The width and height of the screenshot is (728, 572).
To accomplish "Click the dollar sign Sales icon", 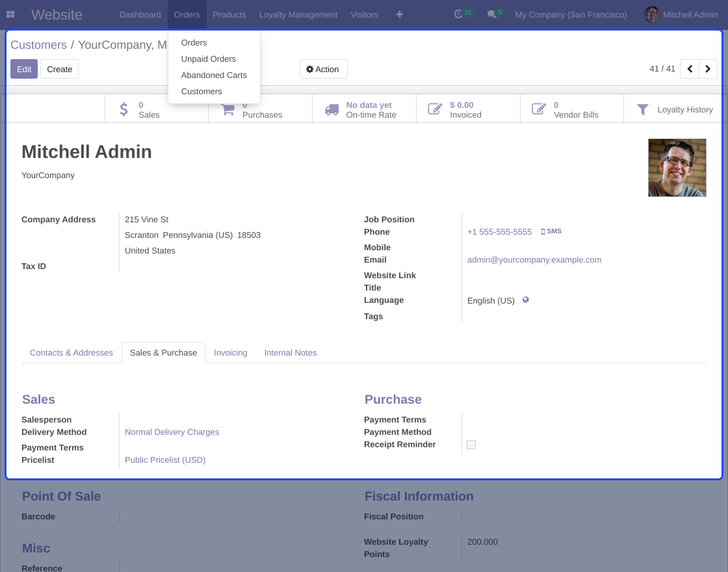I will 123,109.
